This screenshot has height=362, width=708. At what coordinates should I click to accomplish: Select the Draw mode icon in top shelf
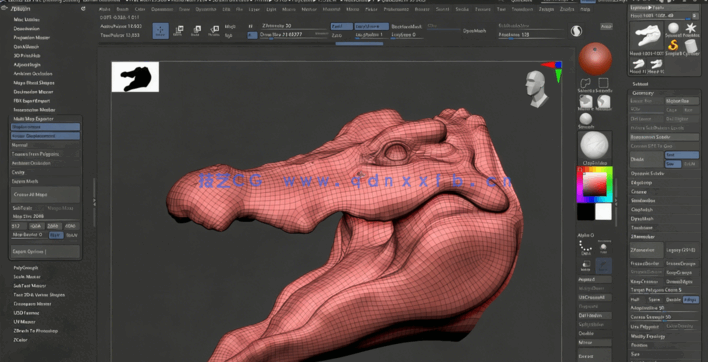pyautogui.click(x=160, y=31)
